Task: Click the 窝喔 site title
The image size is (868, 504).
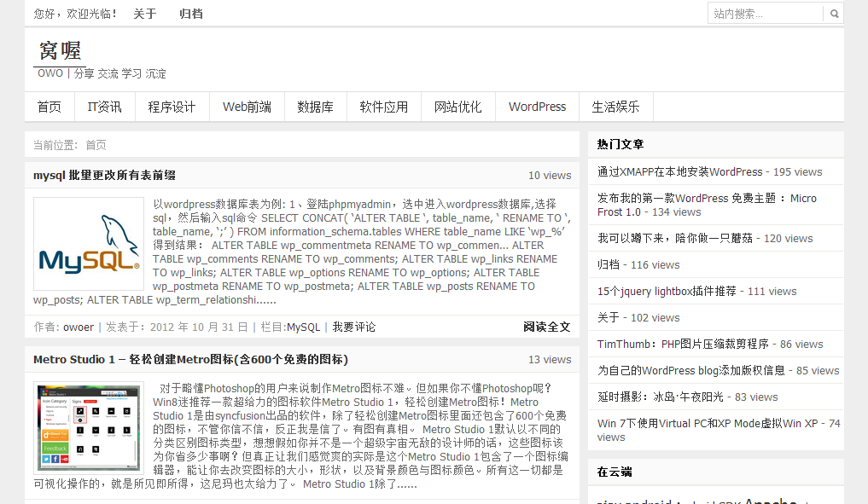Action: (x=60, y=51)
